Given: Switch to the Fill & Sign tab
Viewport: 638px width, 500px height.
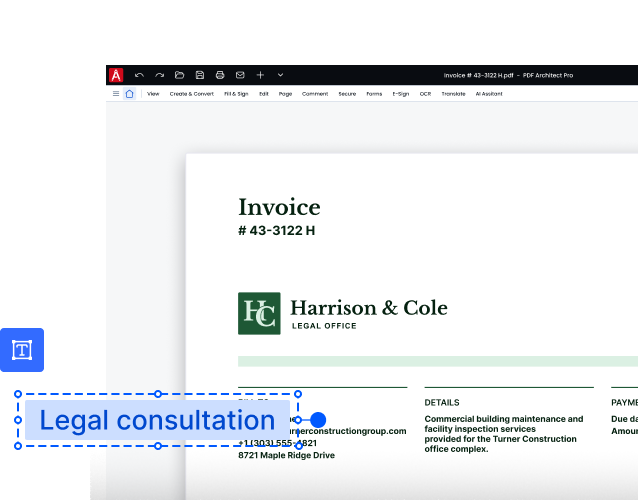Looking at the screenshot, I should (x=236, y=94).
